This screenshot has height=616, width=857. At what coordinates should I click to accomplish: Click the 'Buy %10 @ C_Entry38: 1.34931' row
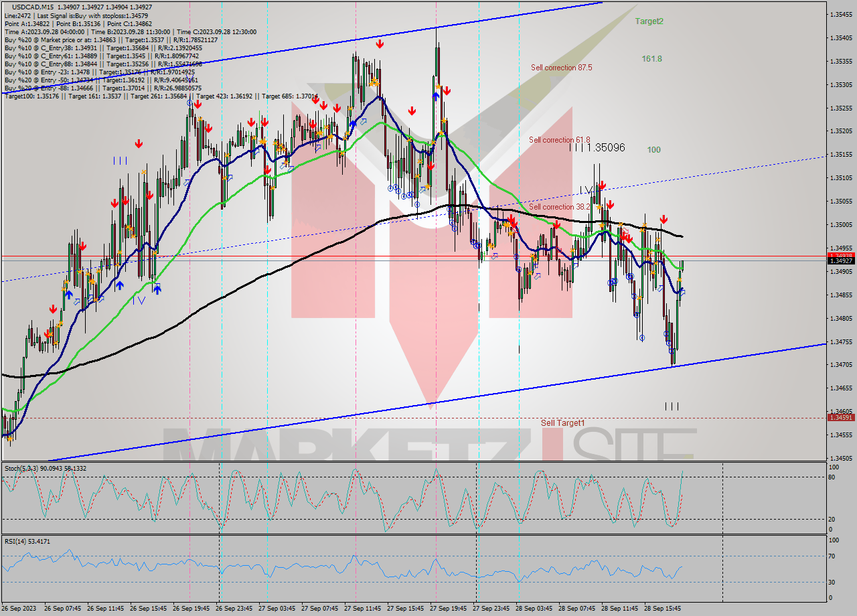[x=102, y=48]
